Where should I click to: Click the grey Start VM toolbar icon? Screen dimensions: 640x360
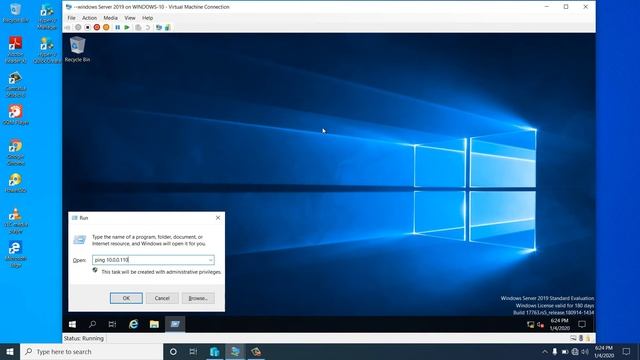[78, 27]
